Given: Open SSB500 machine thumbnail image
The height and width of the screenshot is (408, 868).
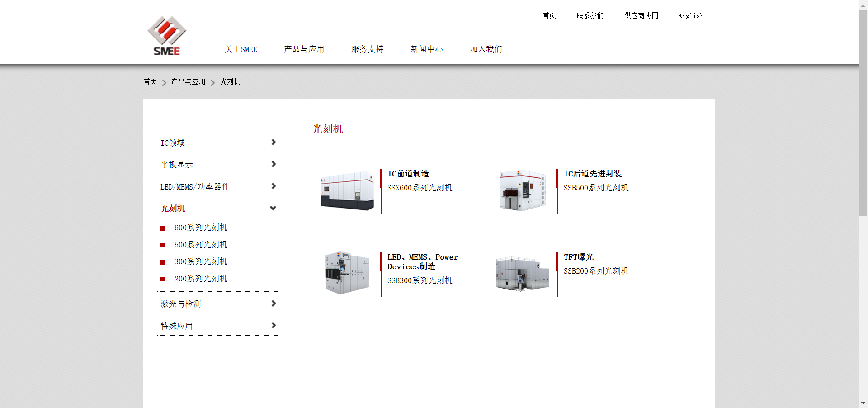Looking at the screenshot, I should (x=523, y=190).
